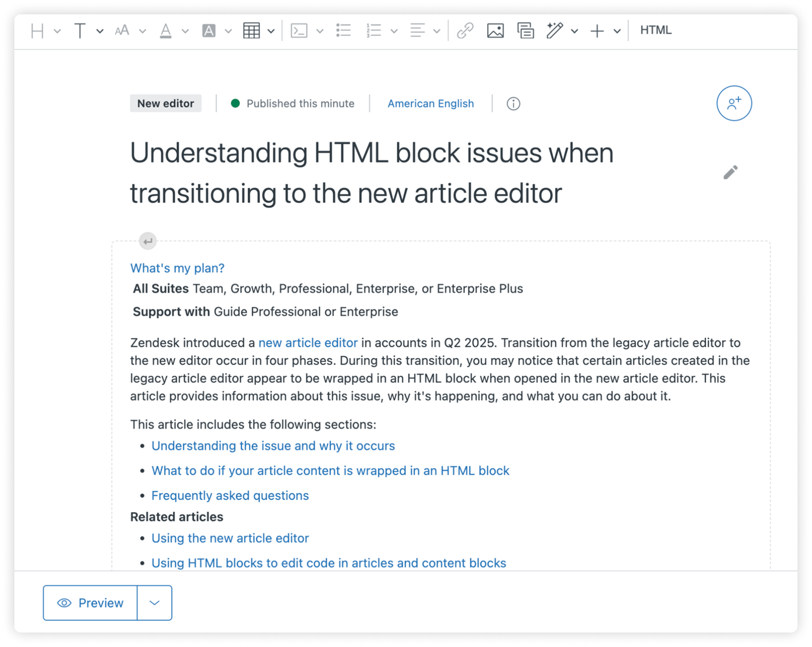
Task: Click the content block icon in toolbar
Action: 525,31
